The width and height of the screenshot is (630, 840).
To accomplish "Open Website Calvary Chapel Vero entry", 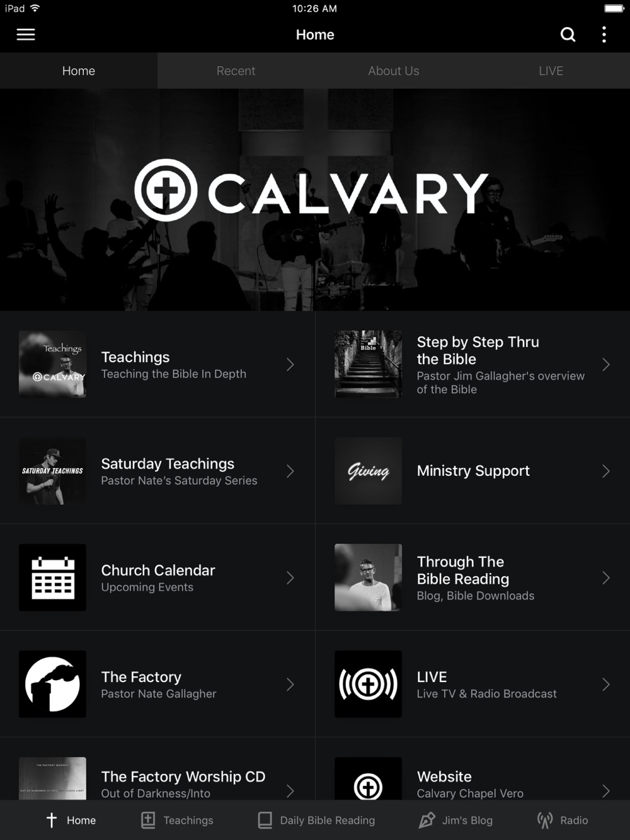I will tap(472, 778).
